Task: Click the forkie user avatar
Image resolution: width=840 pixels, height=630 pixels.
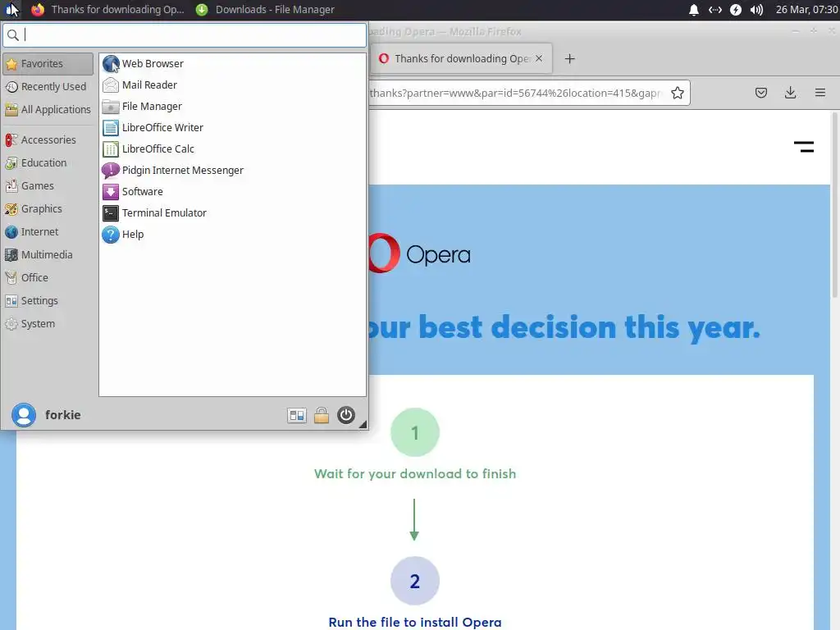Action: (24, 415)
